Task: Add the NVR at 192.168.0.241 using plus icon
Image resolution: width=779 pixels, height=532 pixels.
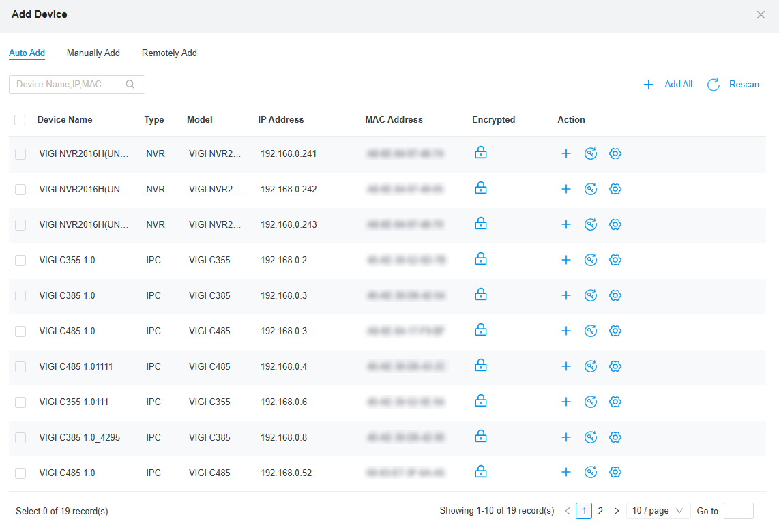Action: (566, 153)
